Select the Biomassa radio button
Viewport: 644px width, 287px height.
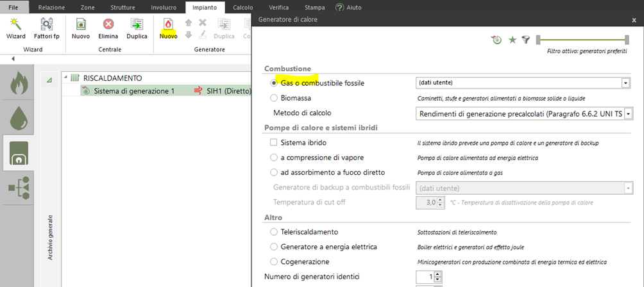(x=275, y=98)
